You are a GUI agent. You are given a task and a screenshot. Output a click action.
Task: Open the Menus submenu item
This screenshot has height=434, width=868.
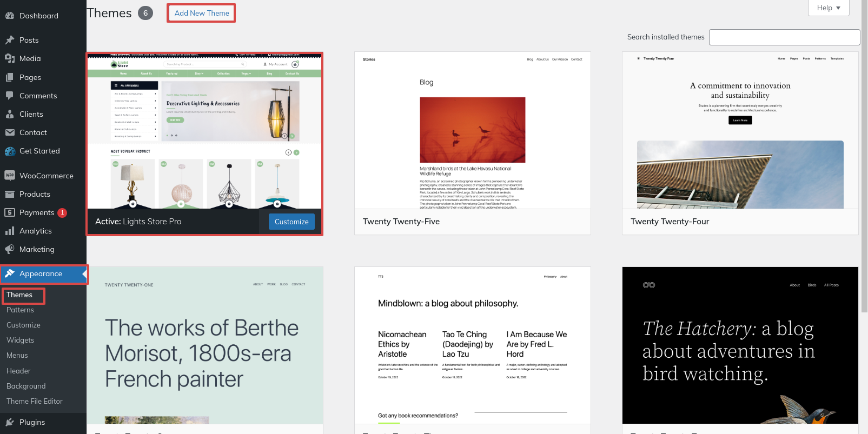[17, 355]
